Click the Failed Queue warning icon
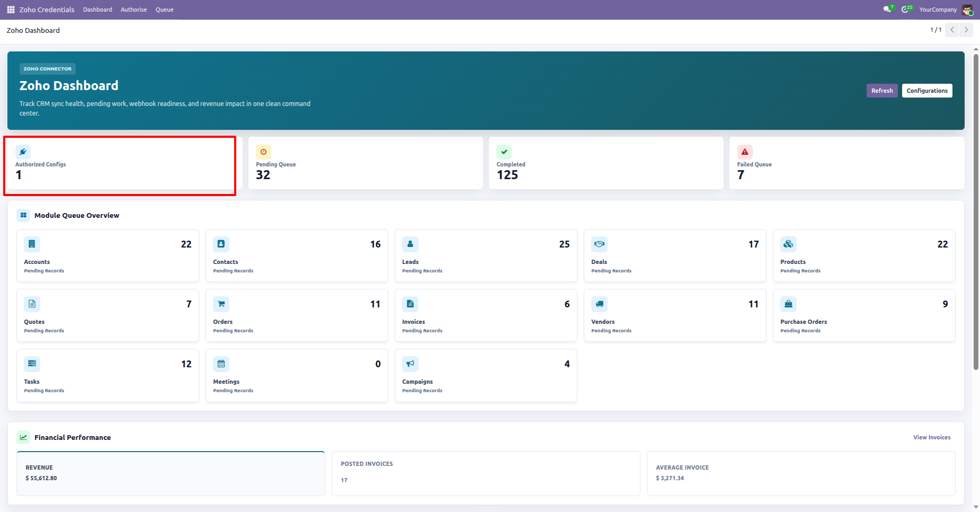980x512 pixels. pyautogui.click(x=745, y=152)
